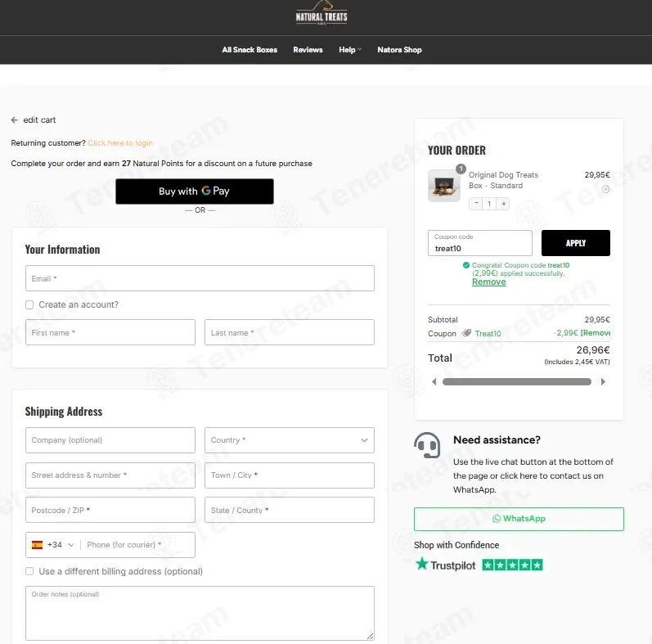Click the Apply coupon button
This screenshot has height=644, width=652.
(575, 243)
